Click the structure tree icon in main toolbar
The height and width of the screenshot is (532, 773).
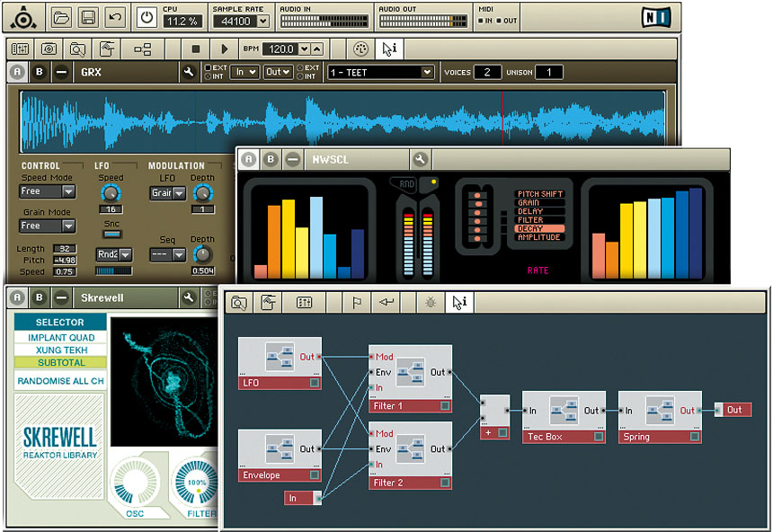(143, 49)
